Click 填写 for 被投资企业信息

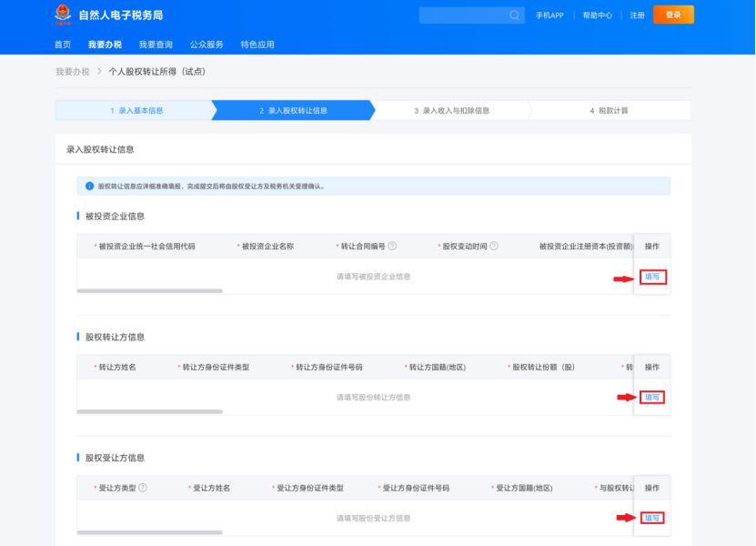click(x=652, y=275)
